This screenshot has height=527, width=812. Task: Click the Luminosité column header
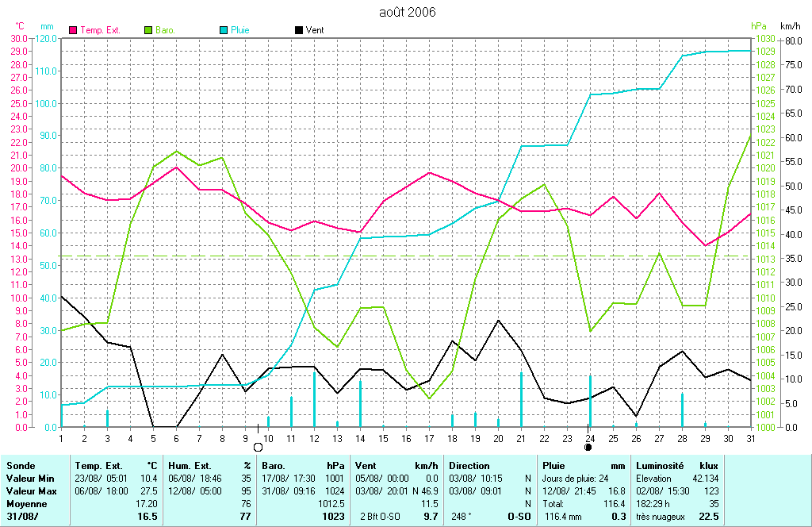coord(661,466)
